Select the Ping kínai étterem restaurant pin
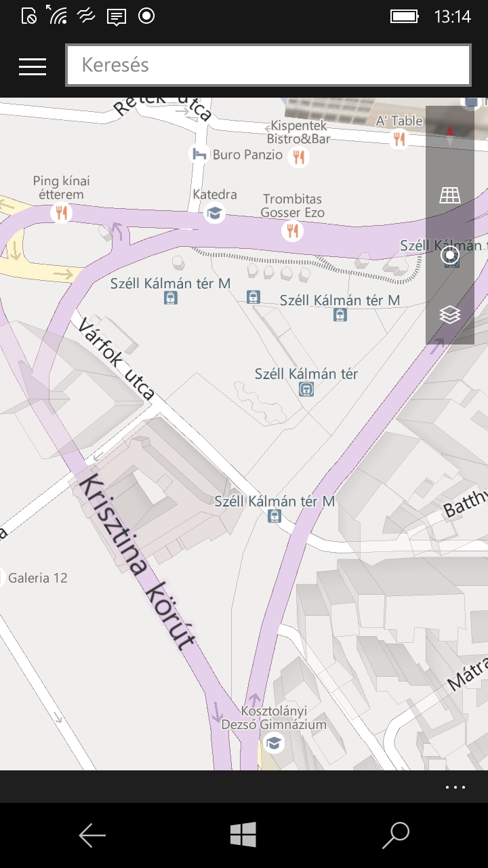Screen dimensions: 488x868 click(62, 213)
